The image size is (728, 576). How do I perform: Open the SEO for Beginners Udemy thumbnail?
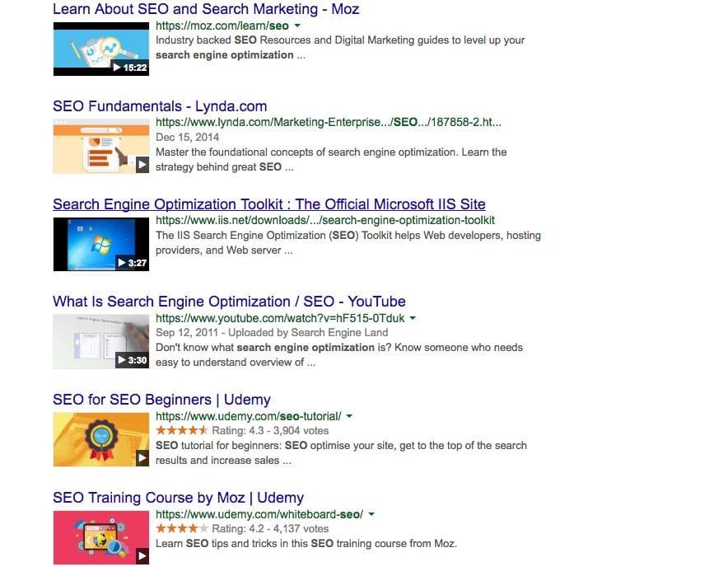click(x=101, y=439)
